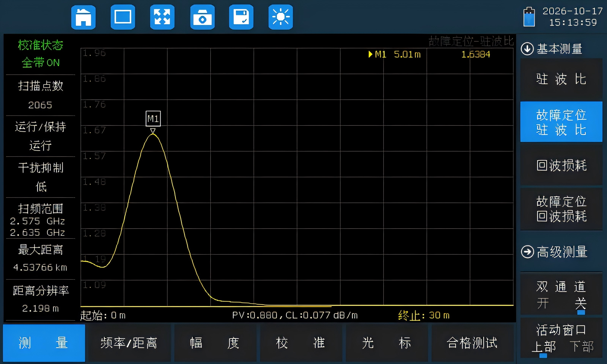Viewport: 607px width, 364px height.
Task: Change 干扰抑制 level setting
Action: coord(40,177)
